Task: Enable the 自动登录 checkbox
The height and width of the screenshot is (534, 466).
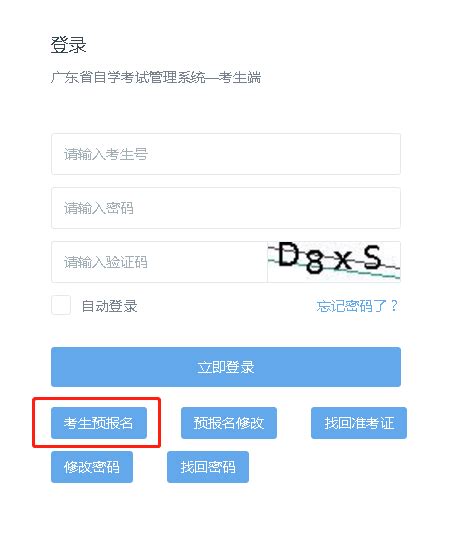Action: (61, 305)
